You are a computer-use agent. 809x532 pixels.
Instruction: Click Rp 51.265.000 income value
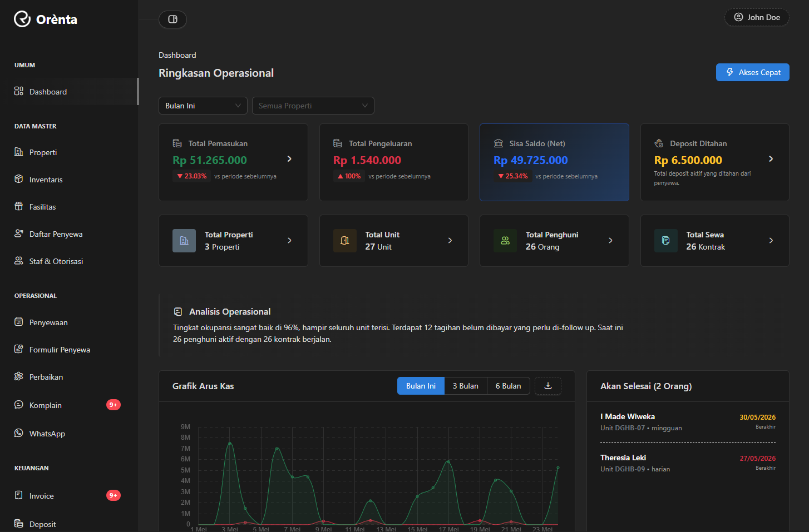tap(210, 160)
